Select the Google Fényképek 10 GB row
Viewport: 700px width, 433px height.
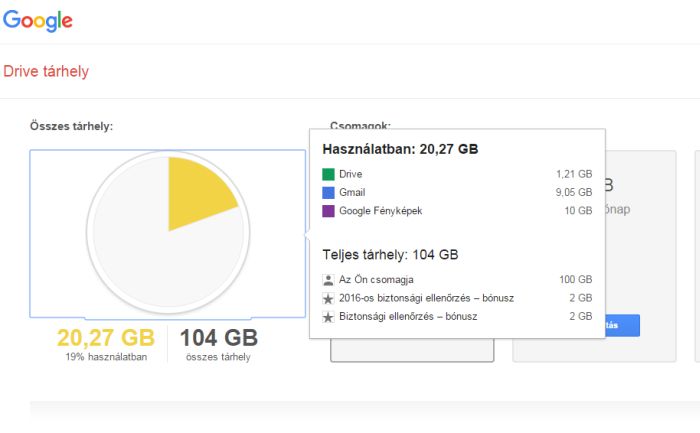457,211
